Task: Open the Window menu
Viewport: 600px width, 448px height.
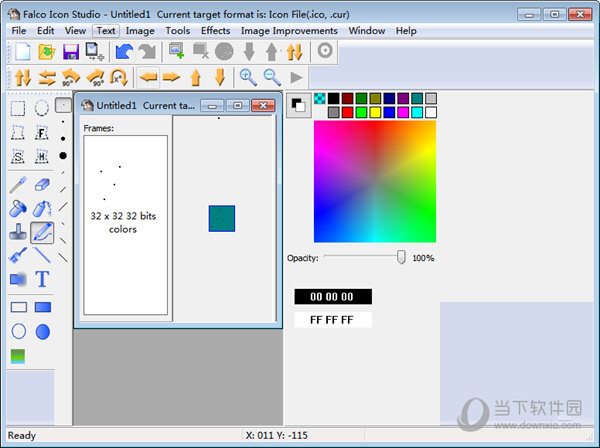Action: click(x=367, y=31)
